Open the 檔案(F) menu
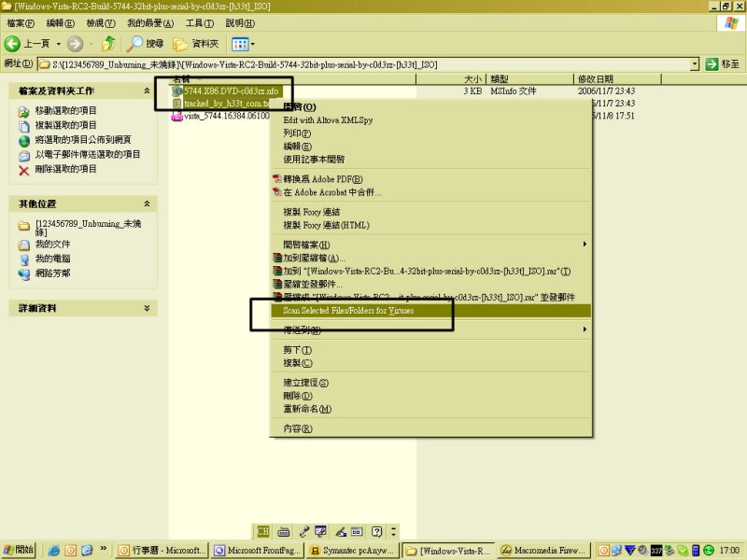 pyautogui.click(x=21, y=22)
